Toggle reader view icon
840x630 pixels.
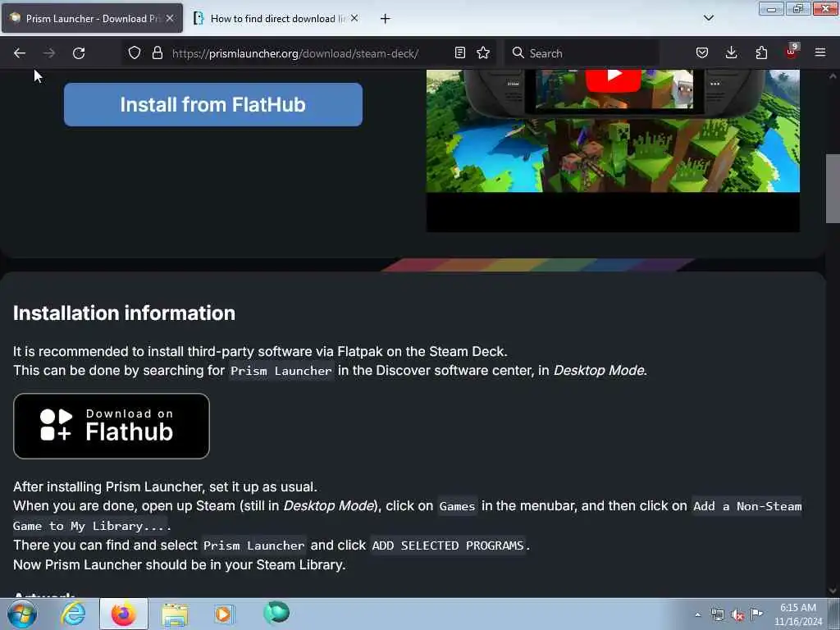459,52
